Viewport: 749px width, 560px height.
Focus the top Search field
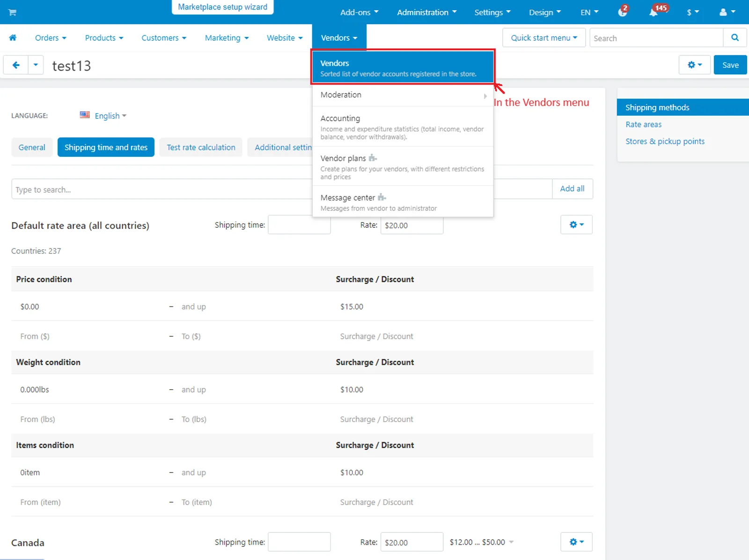coord(656,38)
